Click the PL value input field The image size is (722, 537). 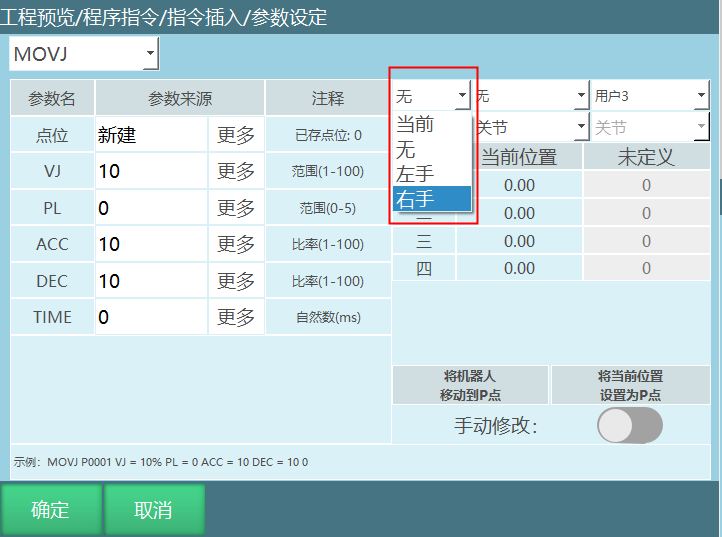click(x=150, y=208)
